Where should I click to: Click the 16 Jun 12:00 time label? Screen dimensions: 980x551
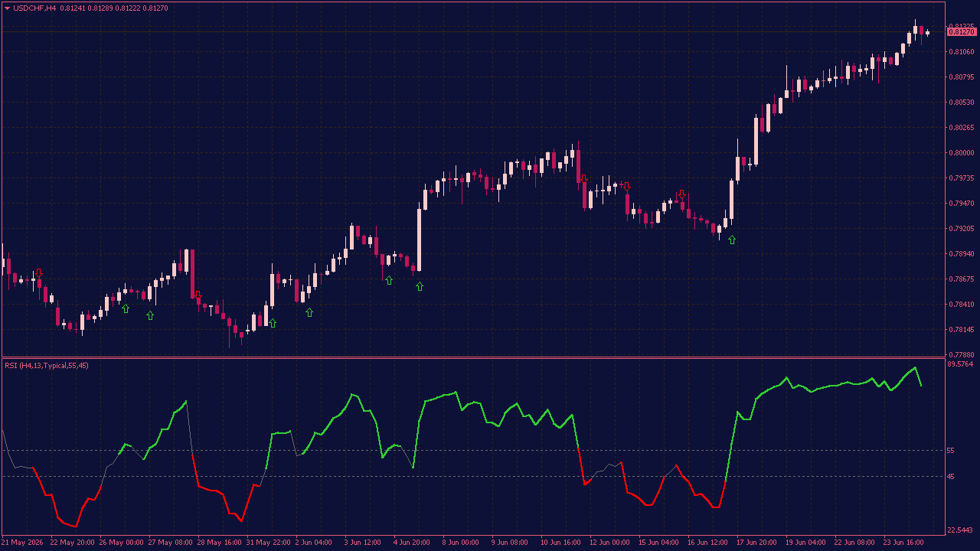707,543
